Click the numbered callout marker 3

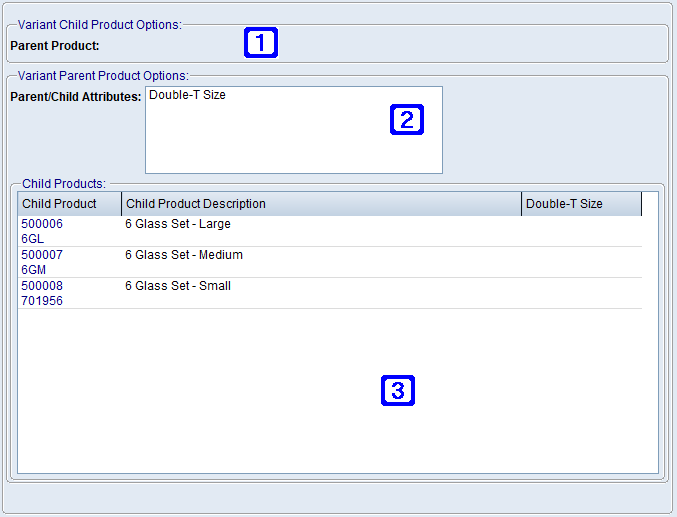point(397,390)
